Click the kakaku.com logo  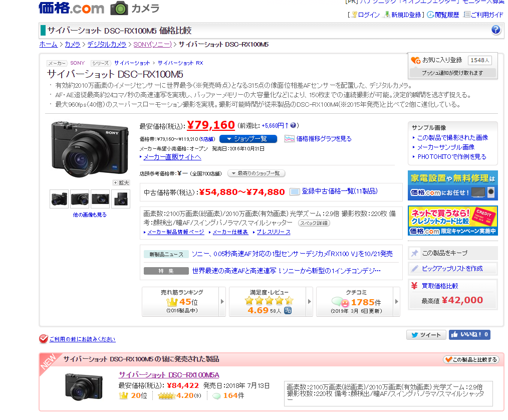tap(71, 8)
